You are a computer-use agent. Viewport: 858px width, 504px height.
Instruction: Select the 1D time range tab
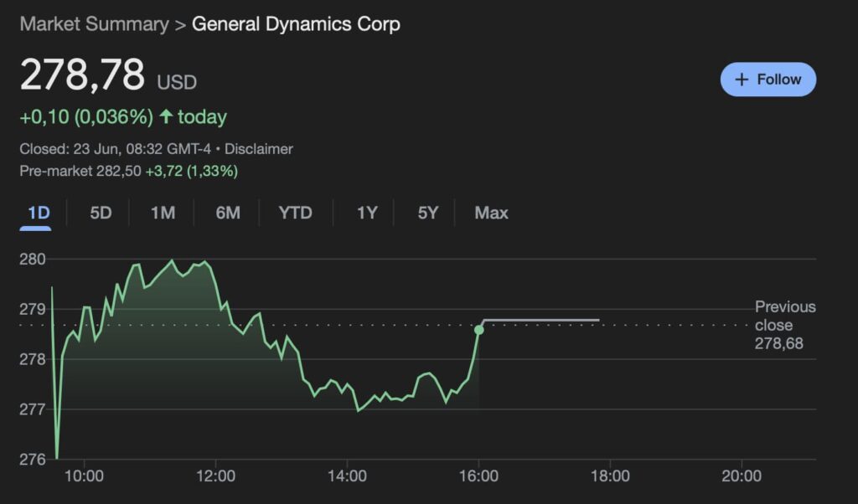point(39,213)
